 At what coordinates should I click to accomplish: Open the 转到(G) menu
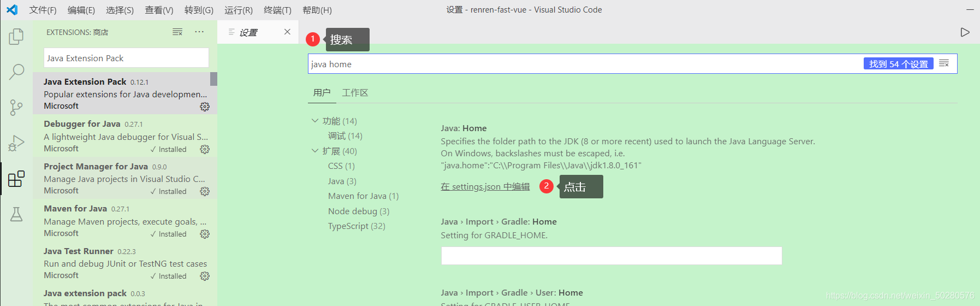point(199,10)
